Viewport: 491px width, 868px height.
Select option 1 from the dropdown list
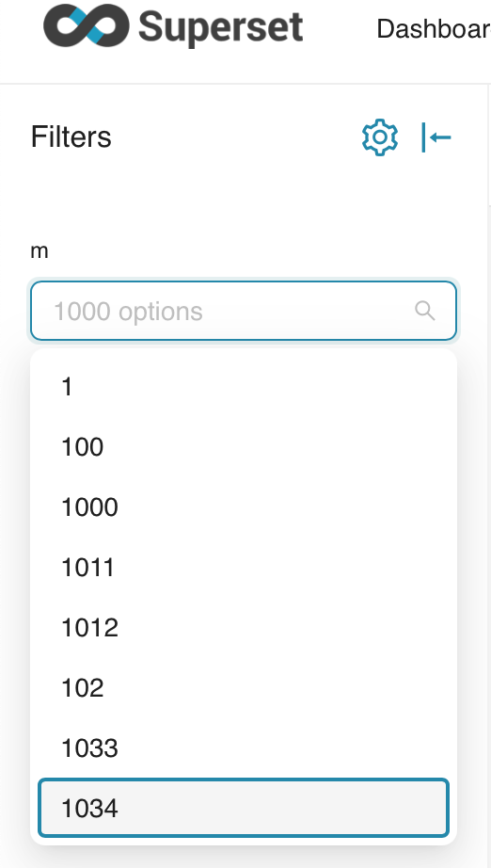(244, 386)
